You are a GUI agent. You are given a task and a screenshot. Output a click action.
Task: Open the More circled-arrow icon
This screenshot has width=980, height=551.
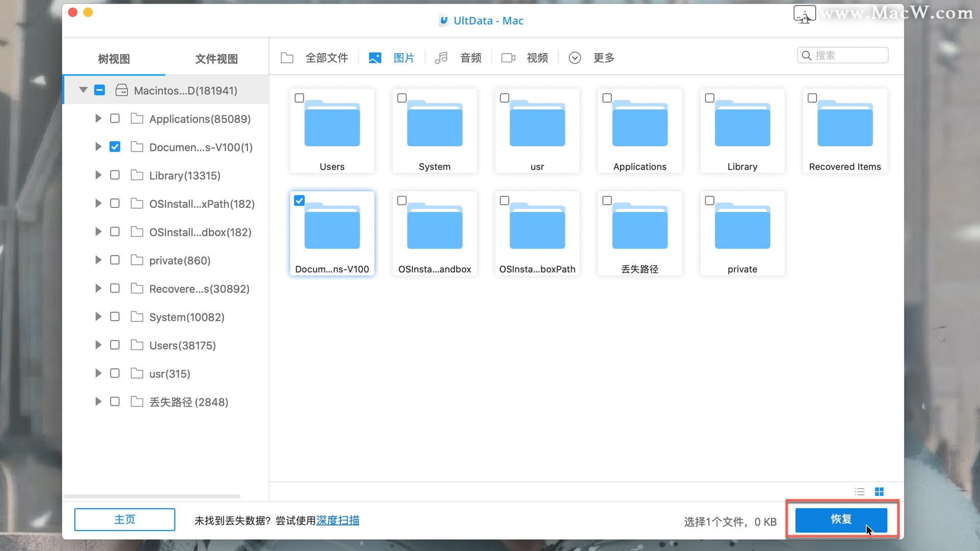575,58
